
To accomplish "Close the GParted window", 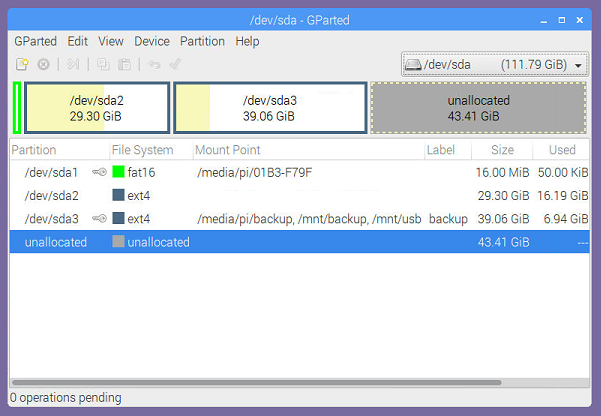I will tap(580, 20).
